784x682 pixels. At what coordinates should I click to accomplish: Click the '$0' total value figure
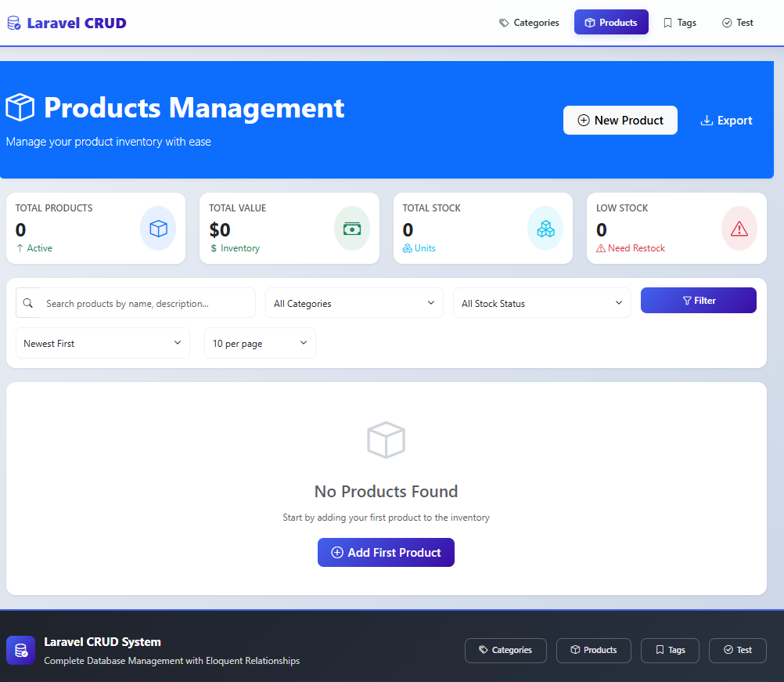tap(220, 229)
